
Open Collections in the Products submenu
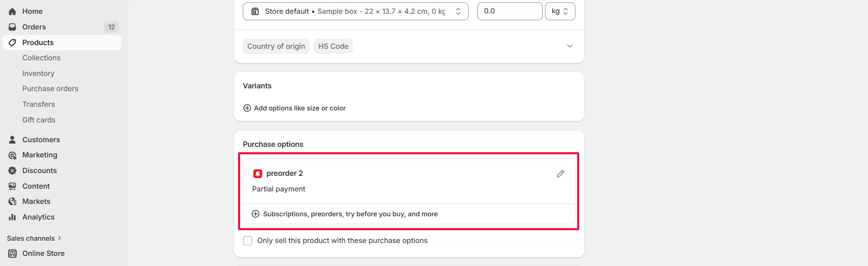click(41, 58)
